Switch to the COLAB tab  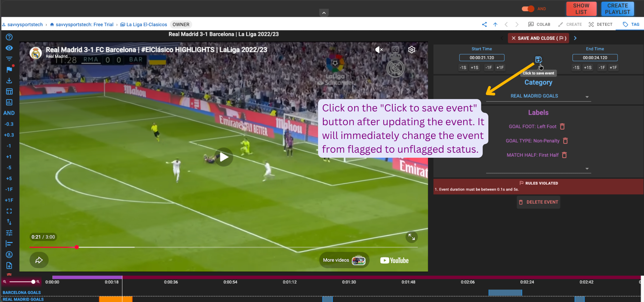pos(539,24)
